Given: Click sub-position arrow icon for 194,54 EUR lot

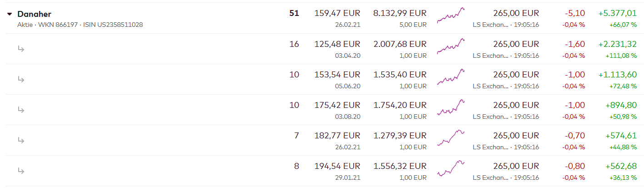Looking at the screenshot, I should pyautogui.click(x=21, y=171).
